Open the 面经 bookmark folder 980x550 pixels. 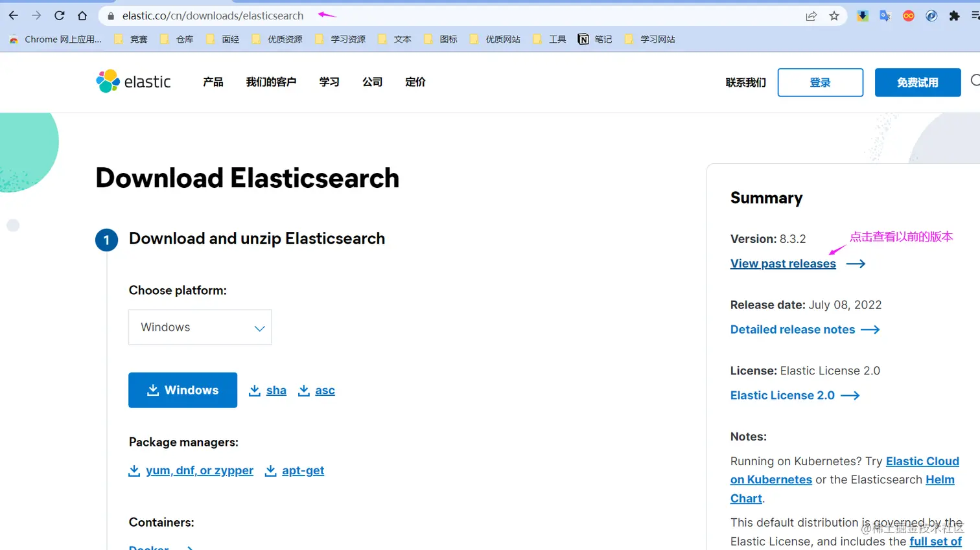click(223, 40)
